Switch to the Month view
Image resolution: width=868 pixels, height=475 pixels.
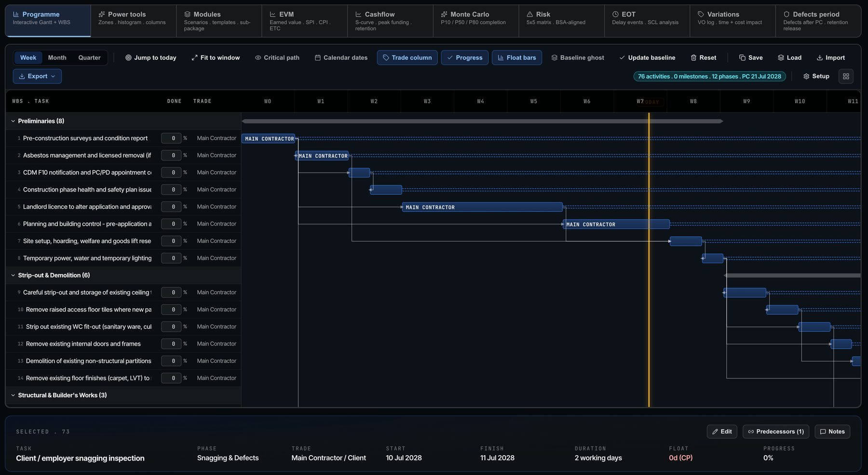click(x=57, y=57)
